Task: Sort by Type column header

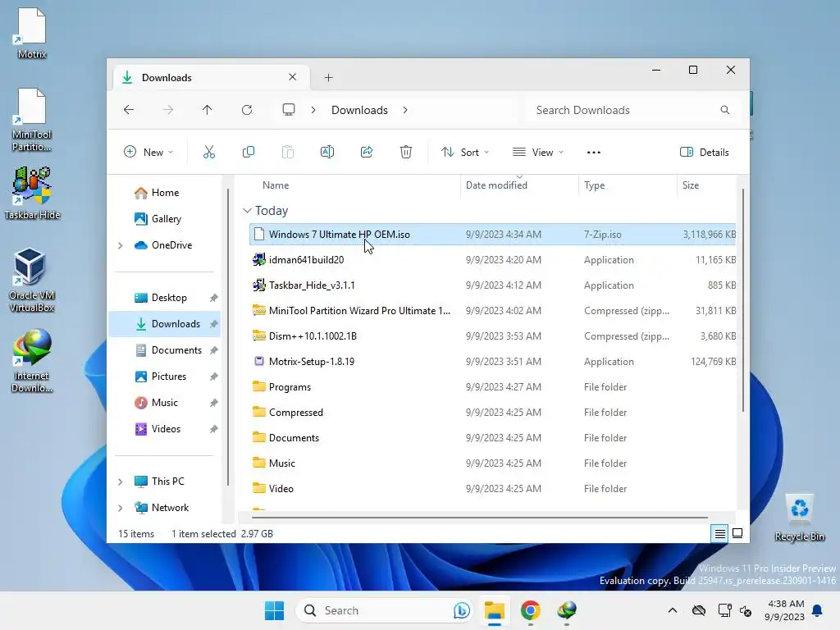Action: coord(594,185)
